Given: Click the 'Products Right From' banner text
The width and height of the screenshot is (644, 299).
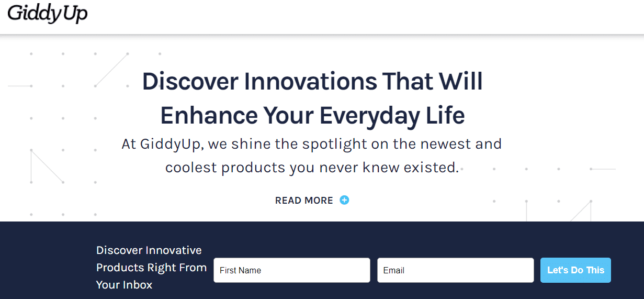Looking at the screenshot, I should coord(152,268).
